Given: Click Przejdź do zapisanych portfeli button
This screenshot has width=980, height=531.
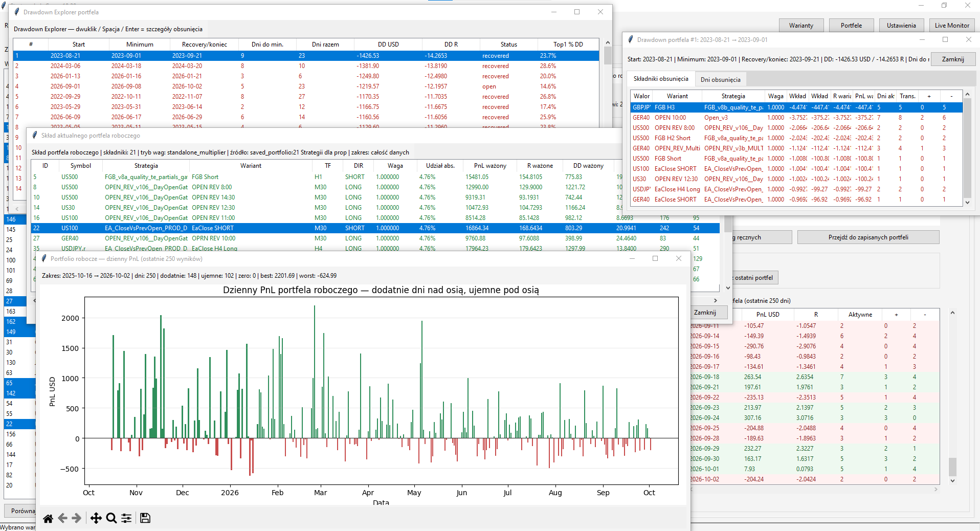Looking at the screenshot, I should 868,237.
